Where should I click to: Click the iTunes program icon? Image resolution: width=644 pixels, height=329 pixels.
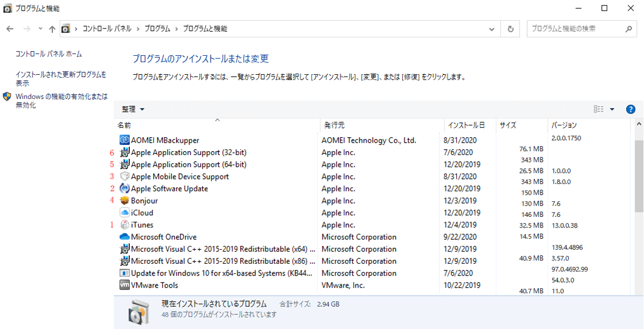[x=125, y=225]
